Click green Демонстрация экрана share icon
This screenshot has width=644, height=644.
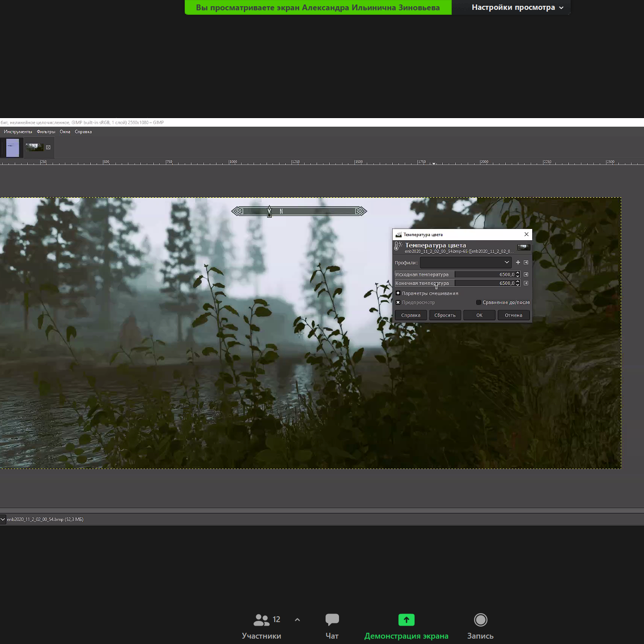(x=406, y=620)
